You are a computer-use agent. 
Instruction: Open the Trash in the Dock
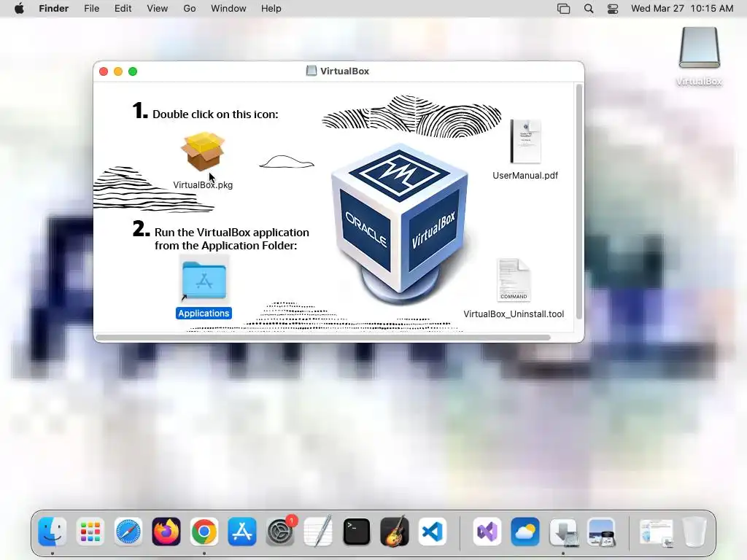click(x=694, y=532)
